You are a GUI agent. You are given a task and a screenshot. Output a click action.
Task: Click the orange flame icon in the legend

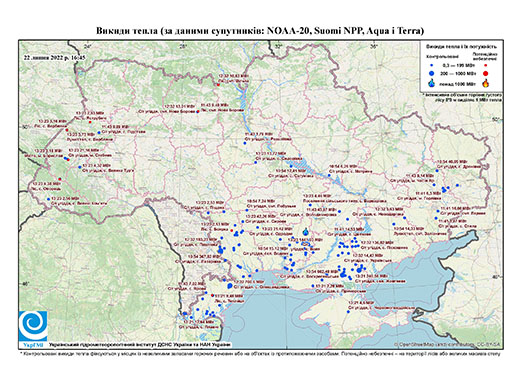click(x=486, y=83)
